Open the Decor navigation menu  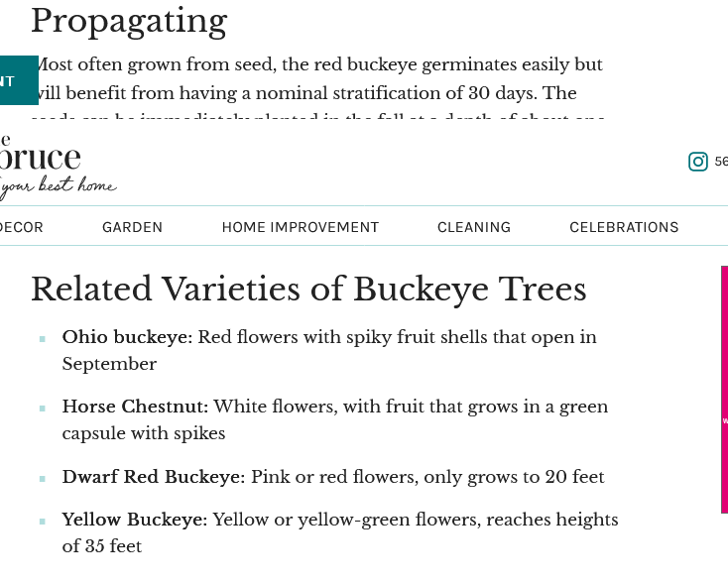point(20,227)
